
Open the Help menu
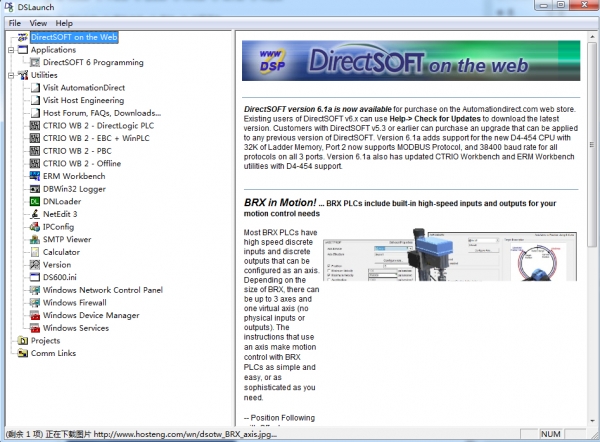pyautogui.click(x=64, y=23)
